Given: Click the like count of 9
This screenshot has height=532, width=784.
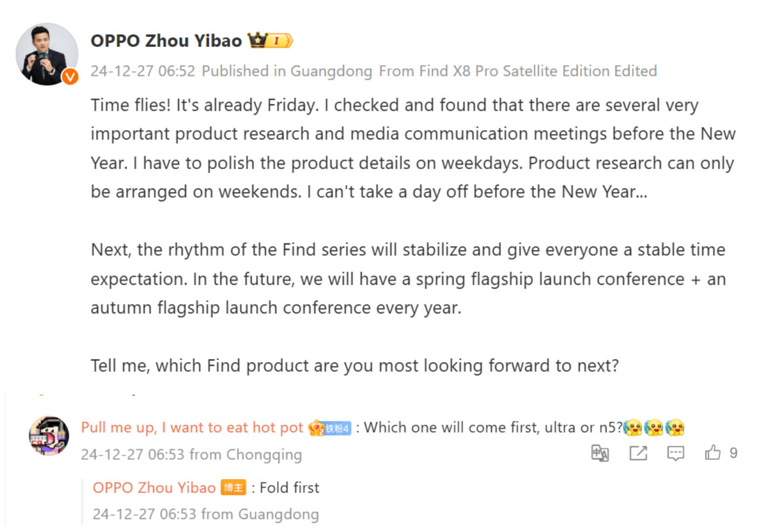Looking at the screenshot, I should point(733,453).
